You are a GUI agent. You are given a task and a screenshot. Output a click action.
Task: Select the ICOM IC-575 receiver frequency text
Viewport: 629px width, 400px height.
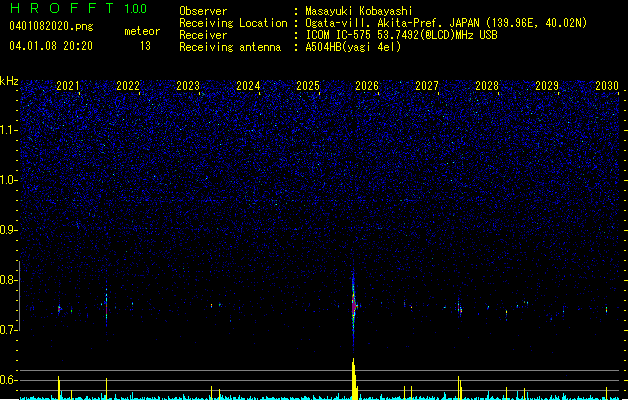pyautogui.click(x=402, y=35)
